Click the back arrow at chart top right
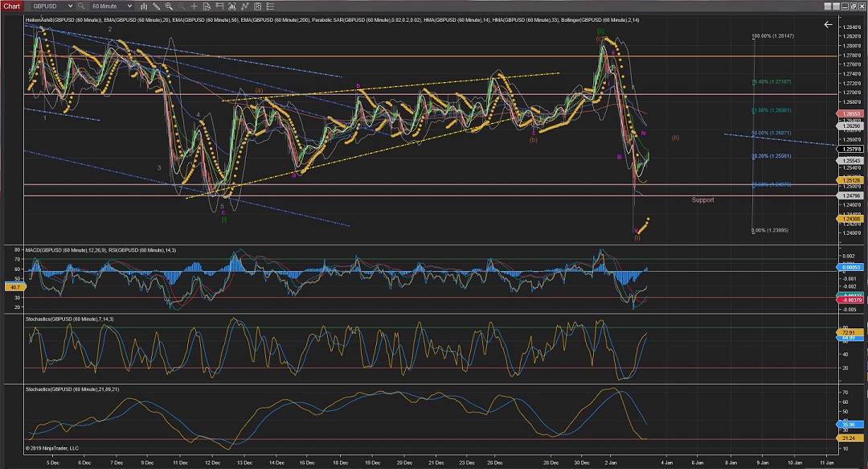Screen dimensions: 868x469 828,25
